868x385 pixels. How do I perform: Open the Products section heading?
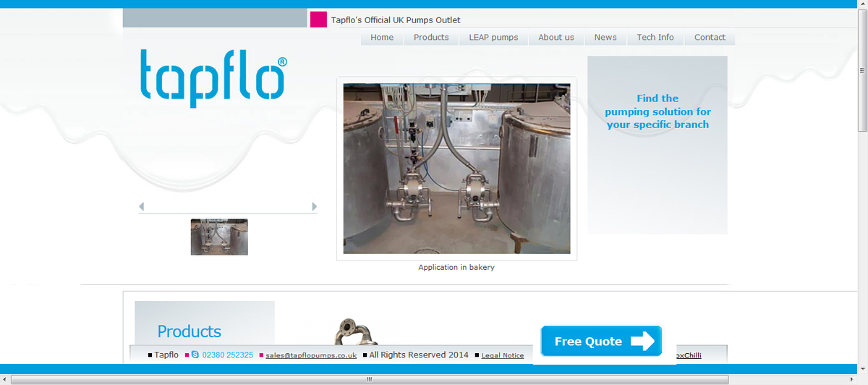tap(190, 331)
